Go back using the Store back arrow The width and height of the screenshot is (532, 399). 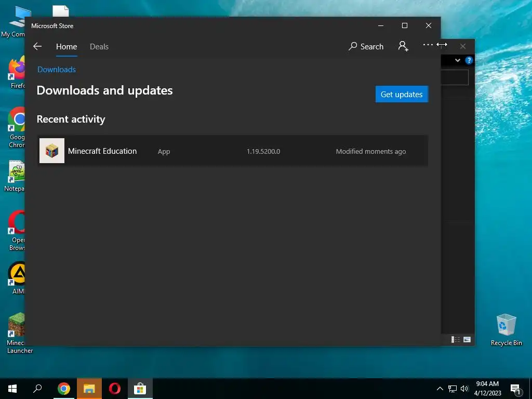(x=37, y=46)
